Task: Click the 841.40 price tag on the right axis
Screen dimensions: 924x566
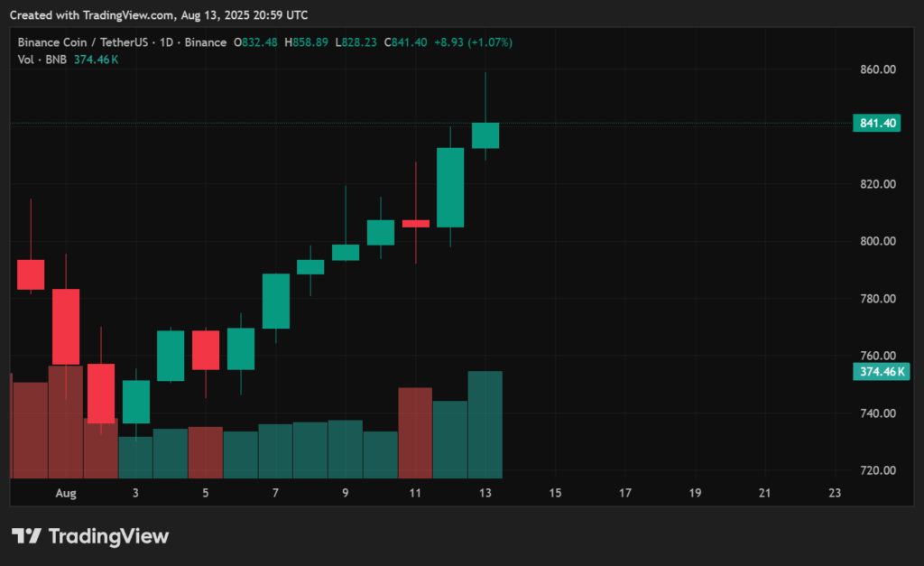Action: 876,123
